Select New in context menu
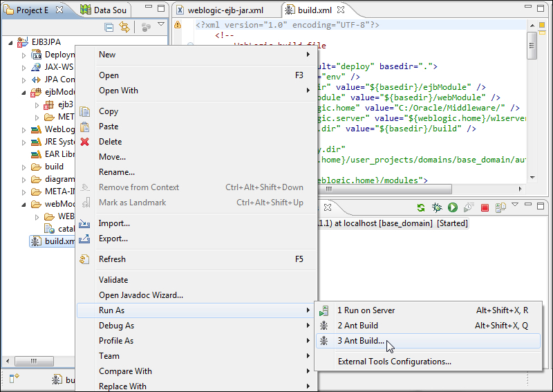The height and width of the screenshot is (392, 553). click(196, 55)
